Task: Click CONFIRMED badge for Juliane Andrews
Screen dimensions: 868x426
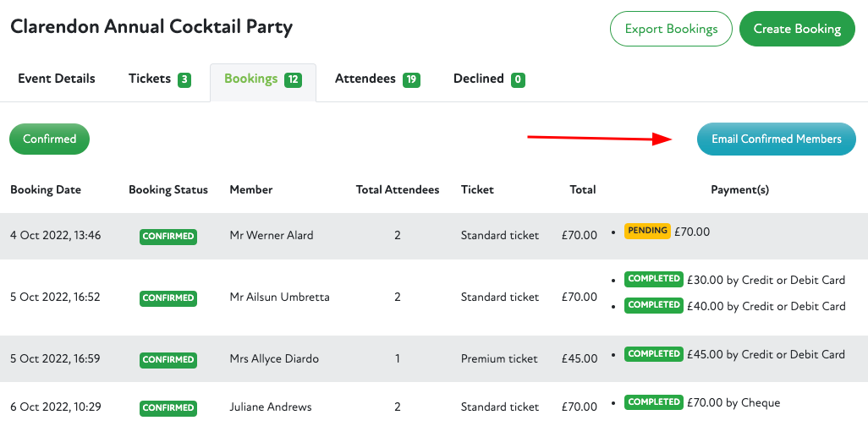Action: 168,407
